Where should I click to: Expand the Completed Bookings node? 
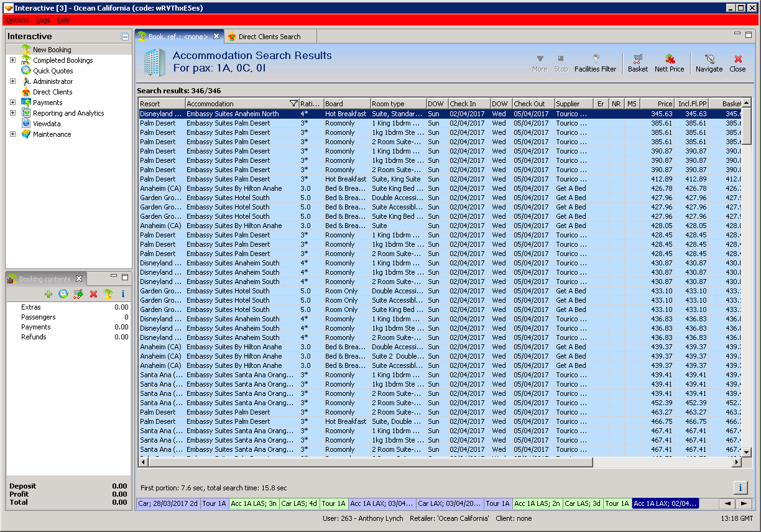pyautogui.click(x=13, y=60)
